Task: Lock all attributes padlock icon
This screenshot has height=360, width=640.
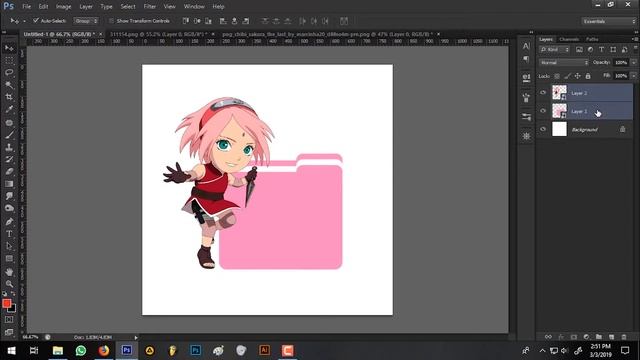Action: (588, 76)
